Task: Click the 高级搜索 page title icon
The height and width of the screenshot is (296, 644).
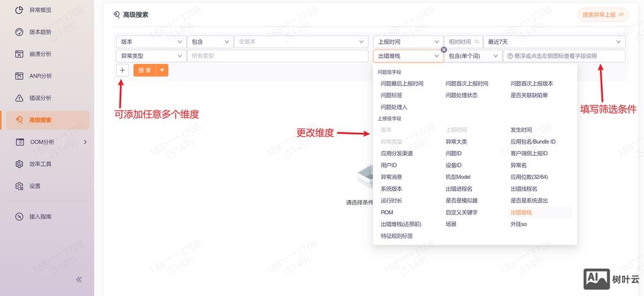Action: pos(116,15)
